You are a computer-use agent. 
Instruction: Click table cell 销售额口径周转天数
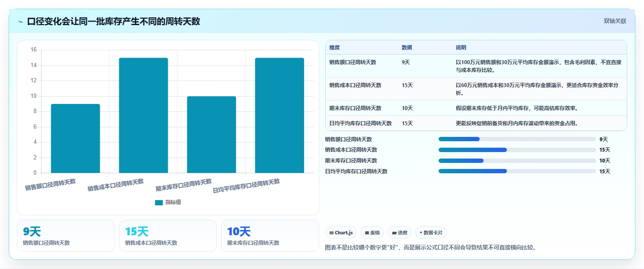tap(352, 62)
